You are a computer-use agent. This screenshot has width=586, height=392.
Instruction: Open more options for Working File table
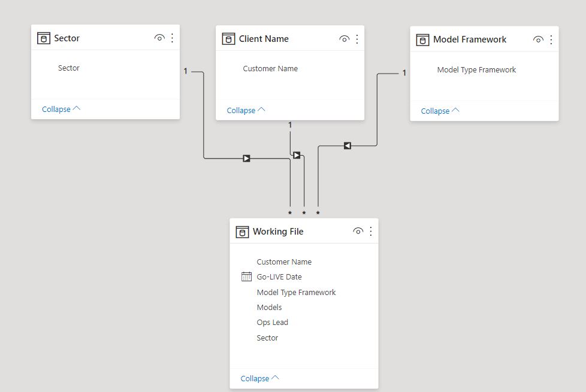[371, 231]
